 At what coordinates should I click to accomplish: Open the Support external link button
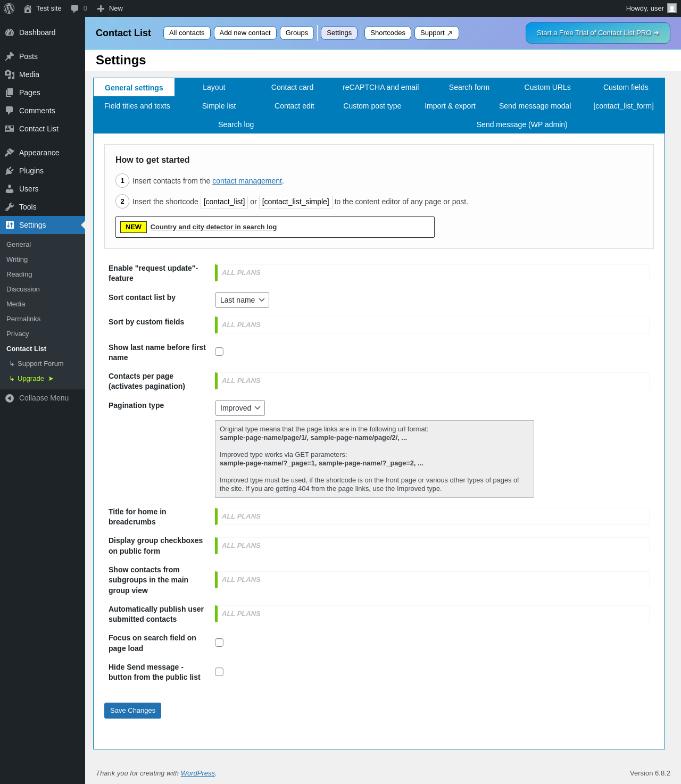tap(437, 33)
